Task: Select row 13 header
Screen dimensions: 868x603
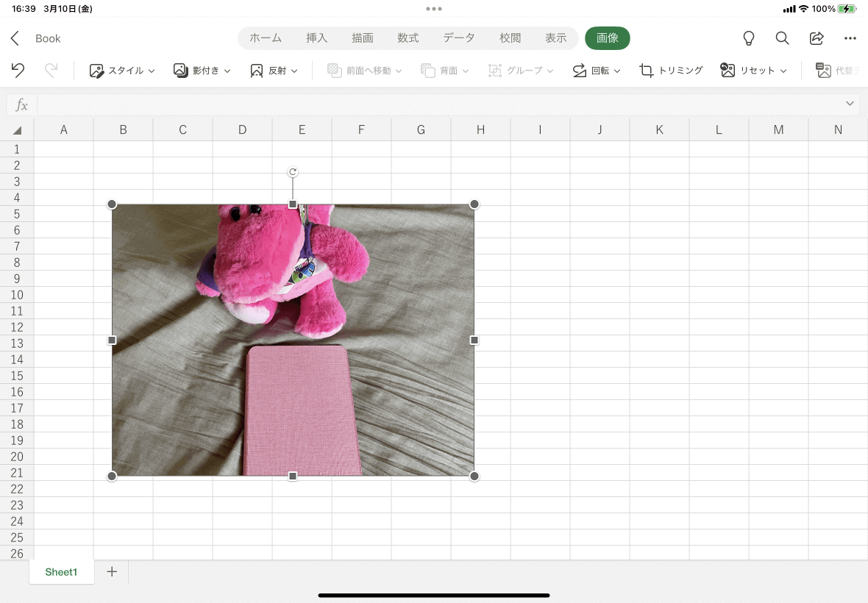Action: (17, 343)
